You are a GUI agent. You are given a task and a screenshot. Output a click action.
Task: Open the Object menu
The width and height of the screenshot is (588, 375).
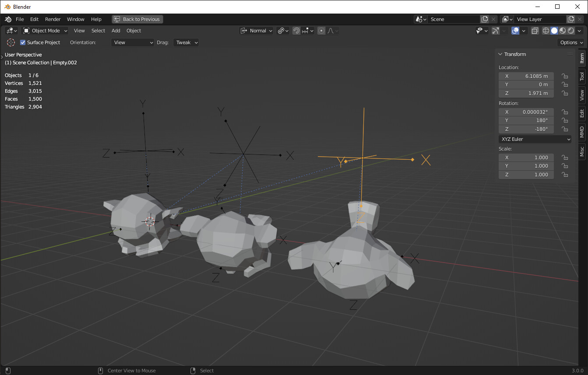134,31
